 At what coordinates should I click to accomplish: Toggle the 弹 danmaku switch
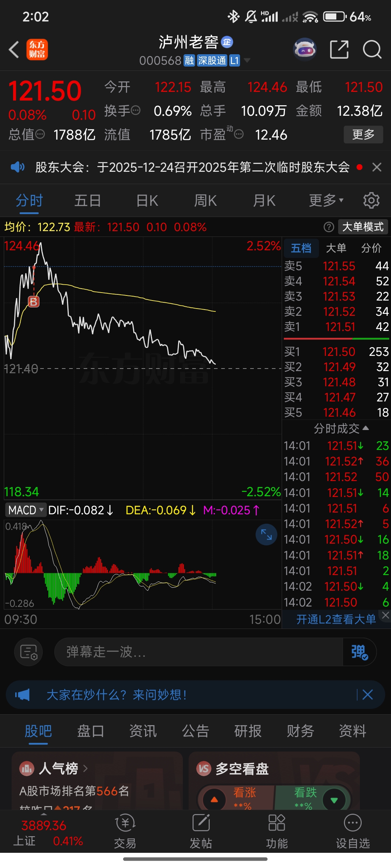(x=360, y=652)
